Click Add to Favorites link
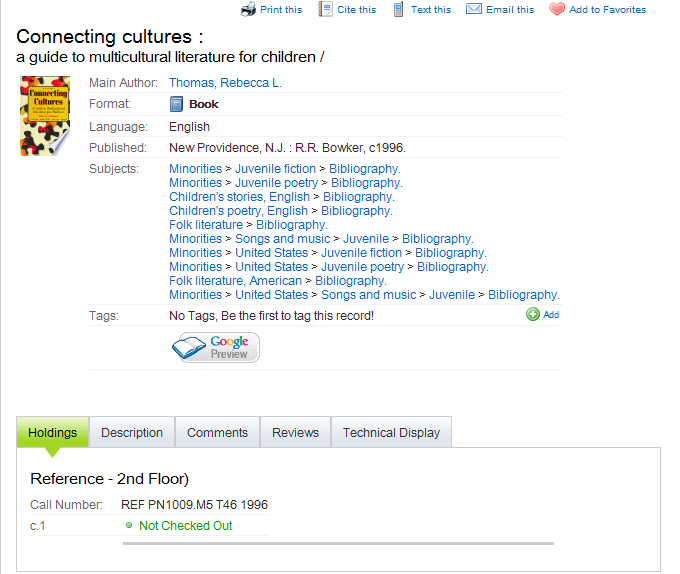The height and width of the screenshot is (574, 680). [608, 10]
